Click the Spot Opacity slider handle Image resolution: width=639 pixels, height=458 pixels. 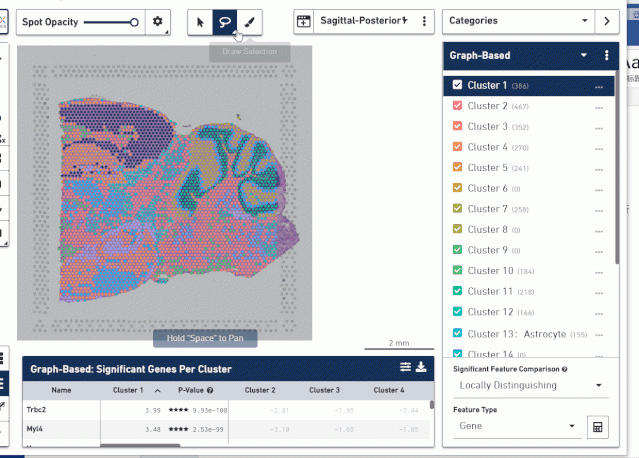(134, 21)
